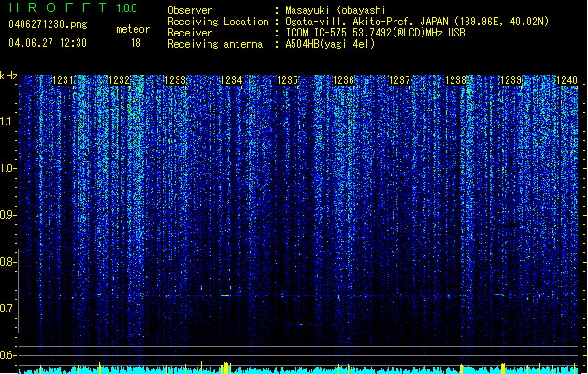The height and width of the screenshot is (374, 588).
Task: Click the observer name Masayuki Kobayashi
Action: 336,10
